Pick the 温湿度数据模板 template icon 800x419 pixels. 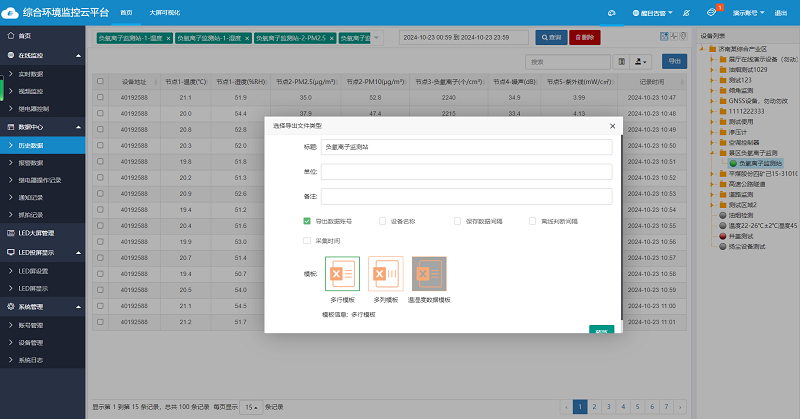point(429,274)
